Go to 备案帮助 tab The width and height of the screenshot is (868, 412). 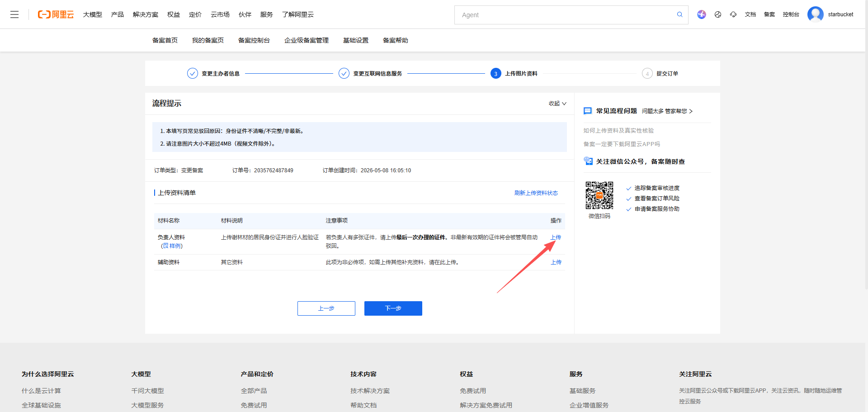point(396,40)
